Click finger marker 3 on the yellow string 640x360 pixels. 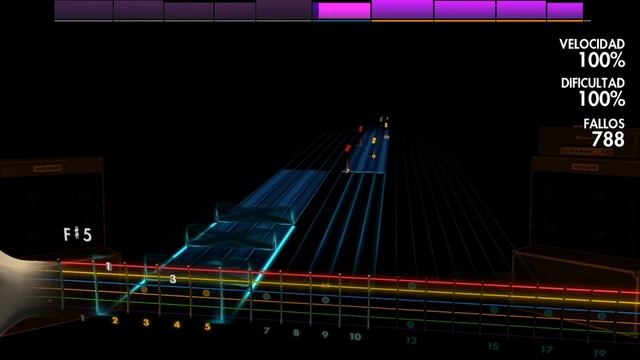(173, 279)
